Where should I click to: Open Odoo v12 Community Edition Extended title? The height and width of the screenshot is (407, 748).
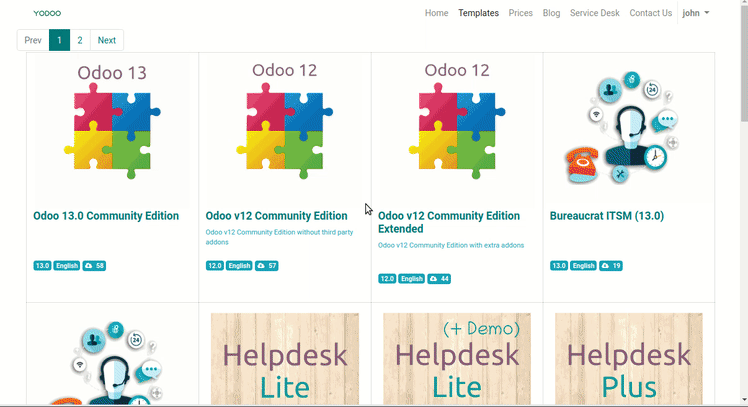point(449,222)
